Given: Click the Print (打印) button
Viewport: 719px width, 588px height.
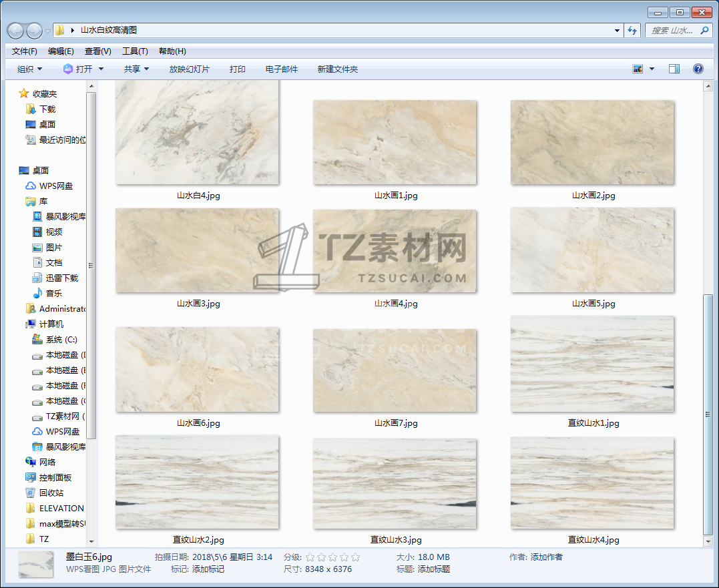Looking at the screenshot, I should (237, 69).
